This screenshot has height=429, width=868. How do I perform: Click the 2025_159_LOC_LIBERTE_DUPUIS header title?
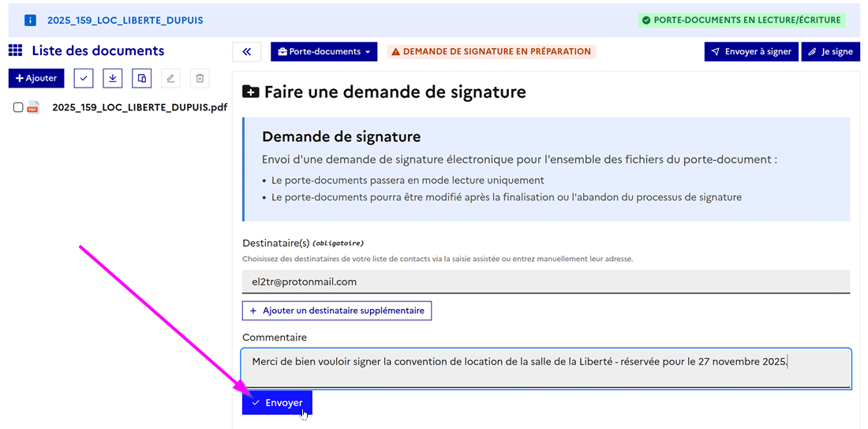click(125, 20)
